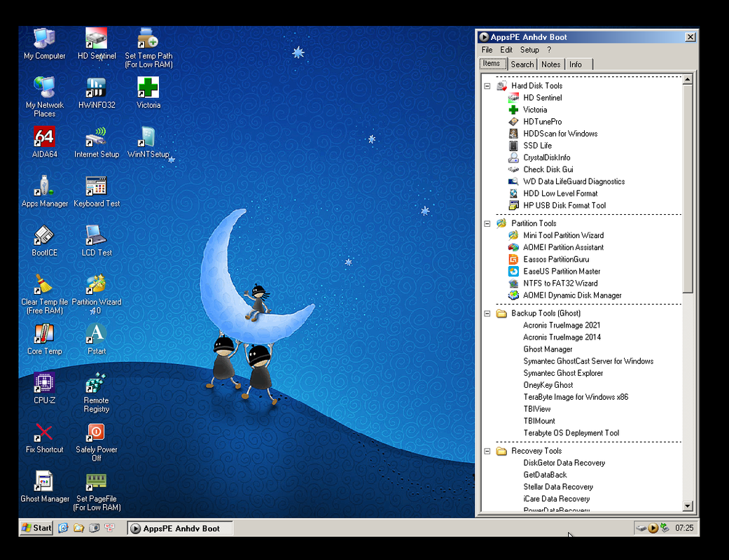Open My Computer desktop icon

[x=45, y=43]
